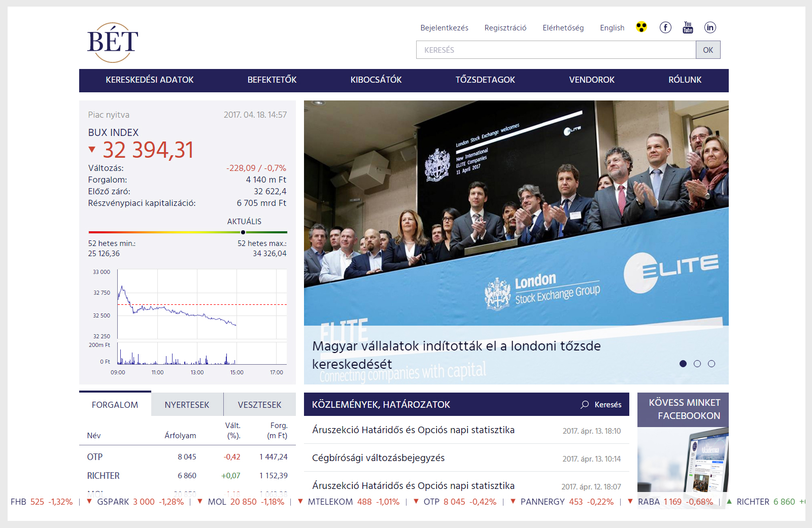Select the third carousel slide dot
812x528 pixels.
(x=712, y=364)
